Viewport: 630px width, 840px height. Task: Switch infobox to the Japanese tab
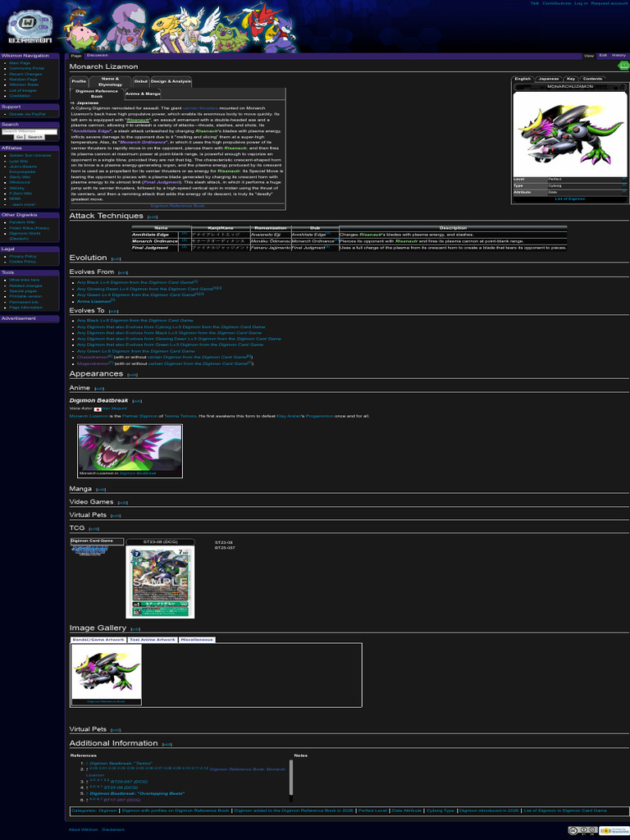[x=549, y=79]
